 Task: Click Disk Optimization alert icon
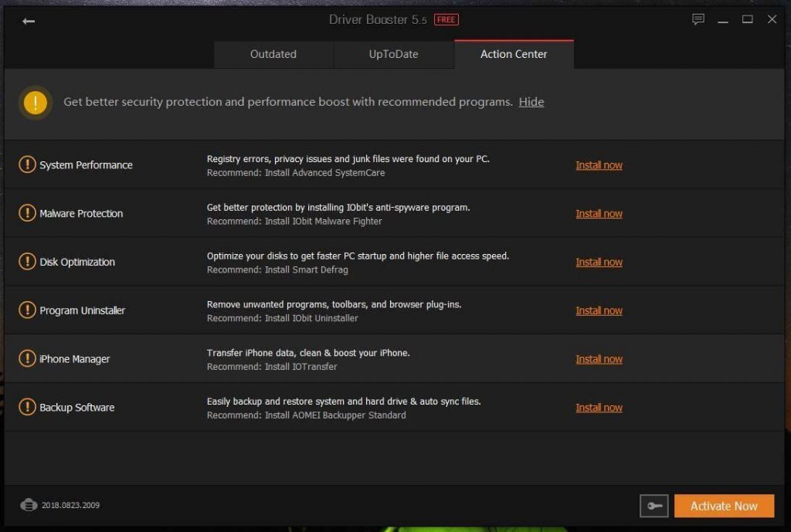tap(27, 261)
